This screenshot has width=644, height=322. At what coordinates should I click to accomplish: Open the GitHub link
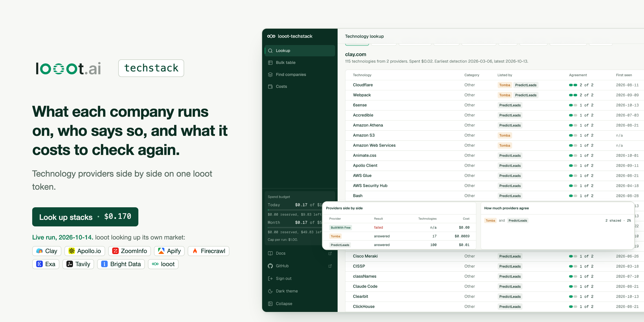coord(300,266)
